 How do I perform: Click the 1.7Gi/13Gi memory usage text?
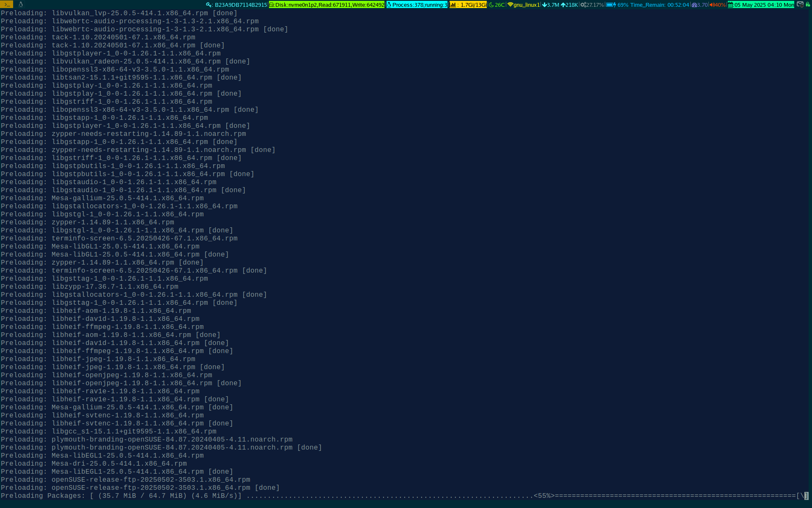point(473,5)
